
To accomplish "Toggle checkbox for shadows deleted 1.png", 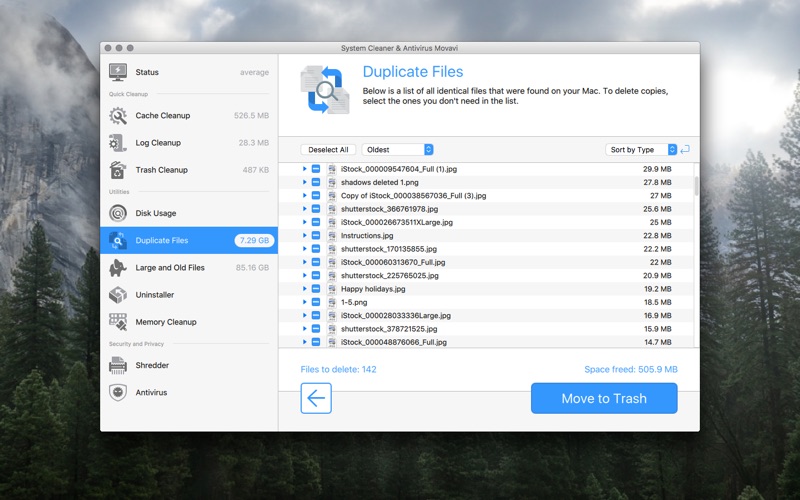I will point(316,183).
